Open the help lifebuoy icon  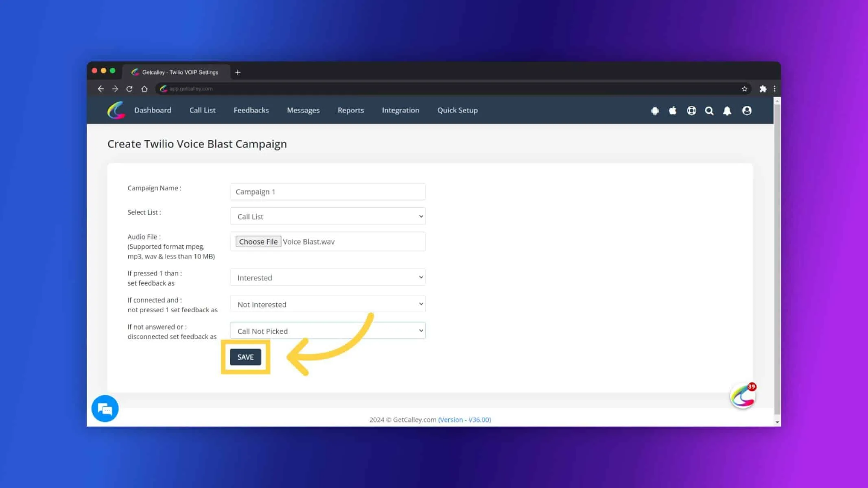click(x=691, y=111)
